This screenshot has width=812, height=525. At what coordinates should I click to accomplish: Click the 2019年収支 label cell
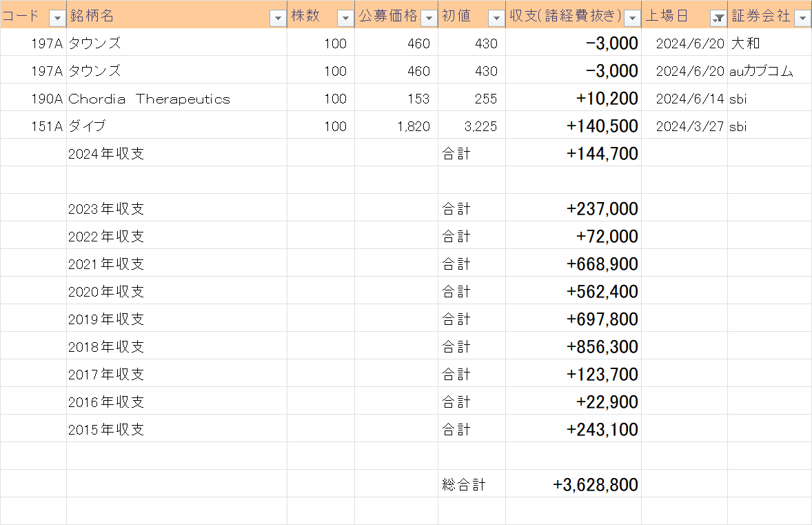pos(176,319)
